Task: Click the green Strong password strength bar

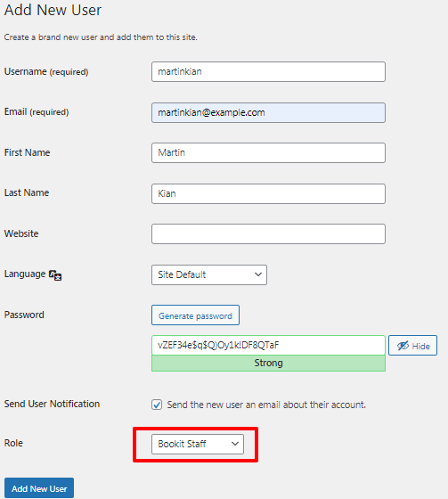Action: click(268, 364)
